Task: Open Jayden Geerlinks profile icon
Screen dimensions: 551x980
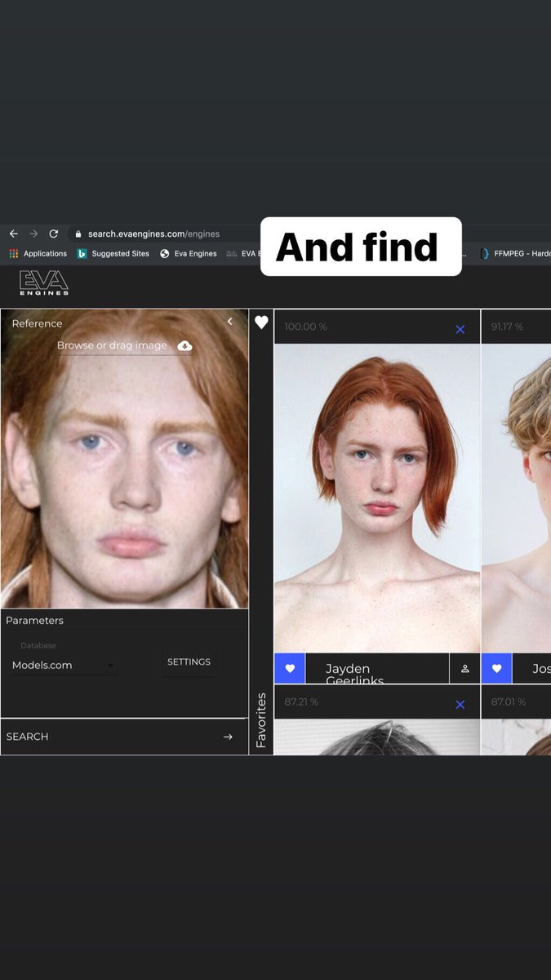Action: coord(465,668)
